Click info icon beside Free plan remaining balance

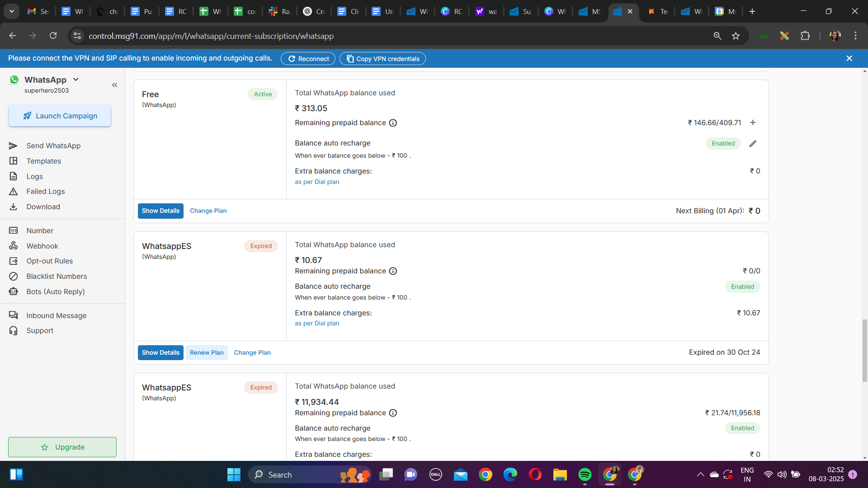(393, 123)
